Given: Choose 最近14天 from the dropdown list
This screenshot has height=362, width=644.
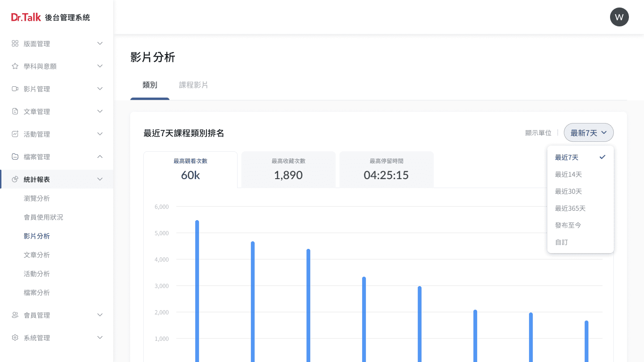Looking at the screenshot, I should coord(569,174).
